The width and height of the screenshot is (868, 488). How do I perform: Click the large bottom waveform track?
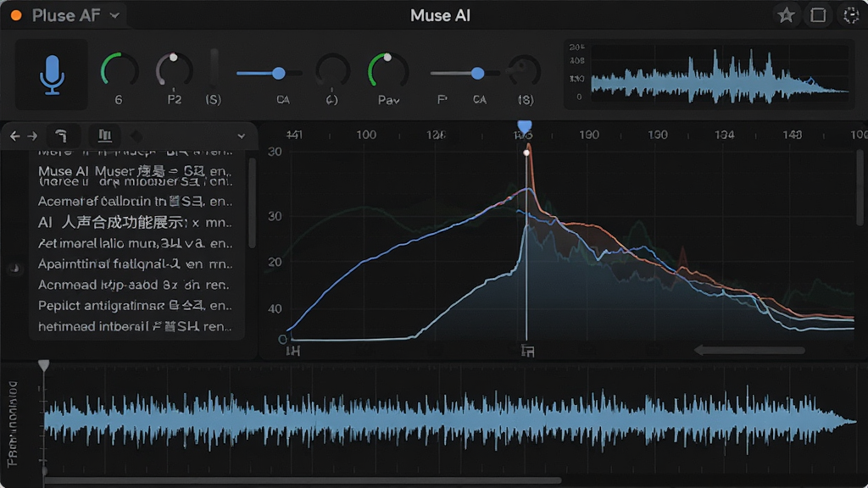pos(449,422)
